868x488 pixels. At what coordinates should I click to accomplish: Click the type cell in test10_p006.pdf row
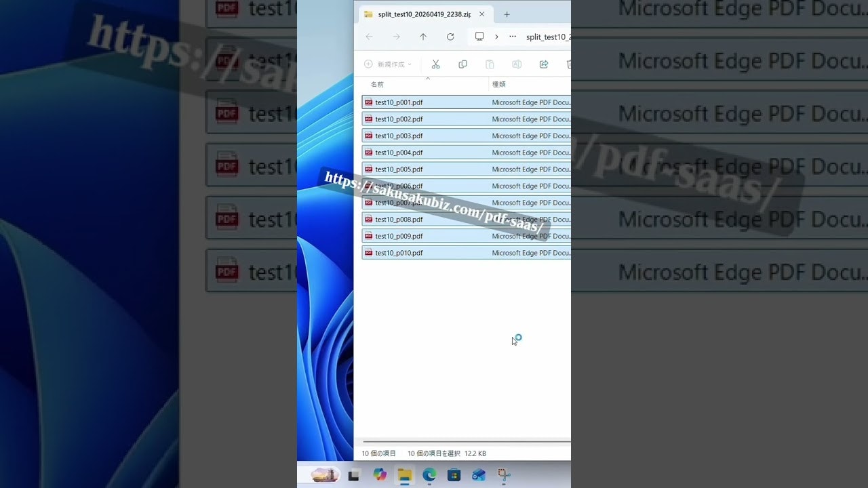(x=531, y=186)
